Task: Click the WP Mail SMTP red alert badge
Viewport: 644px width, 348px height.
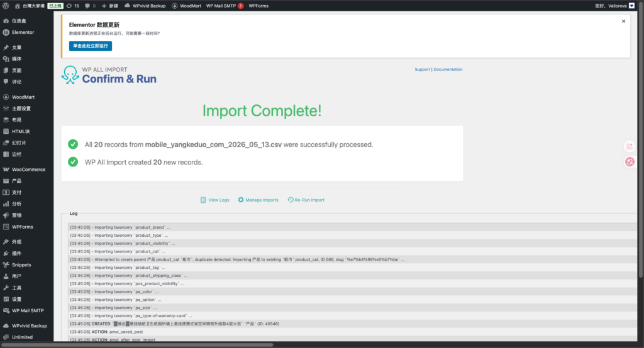Action: pyautogui.click(x=241, y=6)
